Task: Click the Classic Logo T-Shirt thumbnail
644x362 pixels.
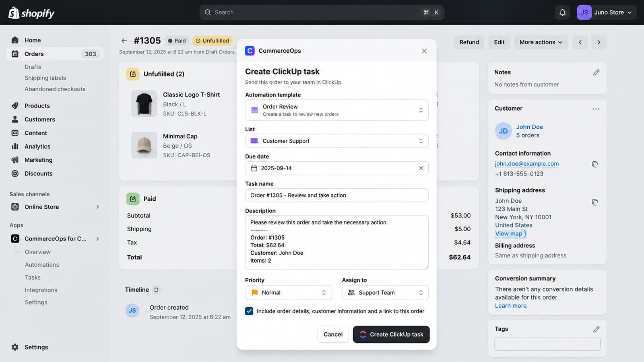Action: [144, 104]
